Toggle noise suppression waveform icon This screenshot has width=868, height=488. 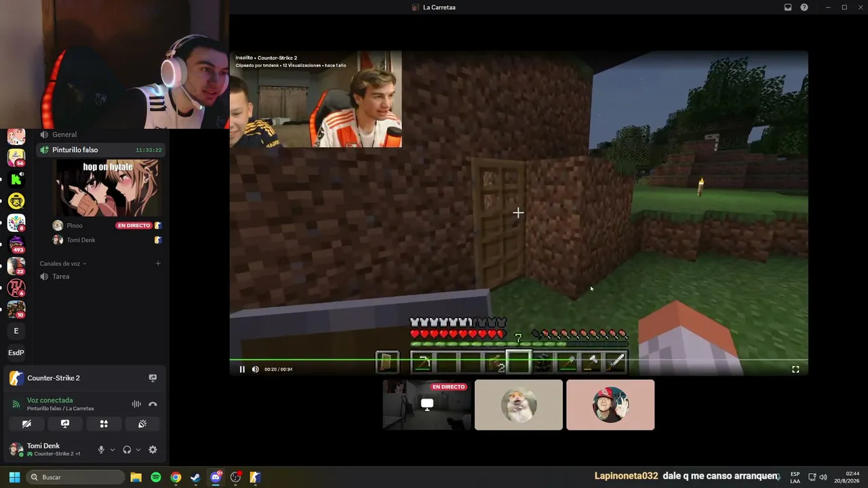tap(136, 404)
